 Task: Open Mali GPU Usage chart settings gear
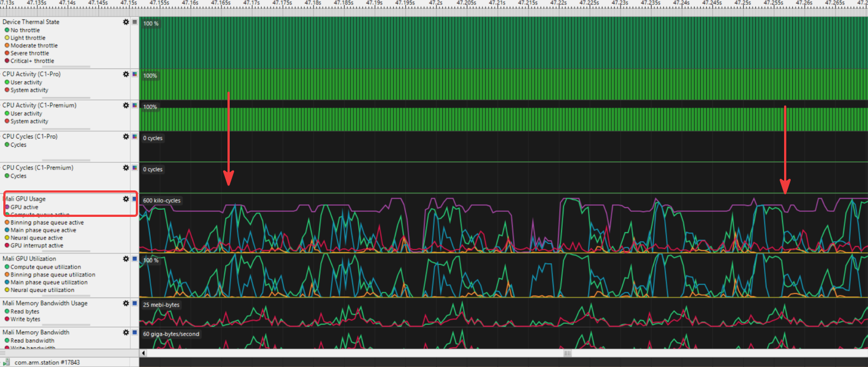tap(126, 199)
